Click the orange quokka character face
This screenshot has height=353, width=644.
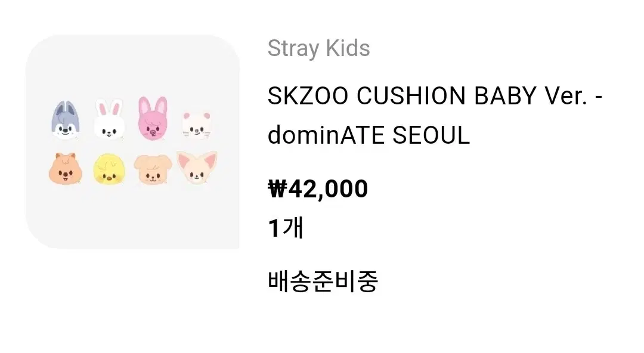pos(66,169)
